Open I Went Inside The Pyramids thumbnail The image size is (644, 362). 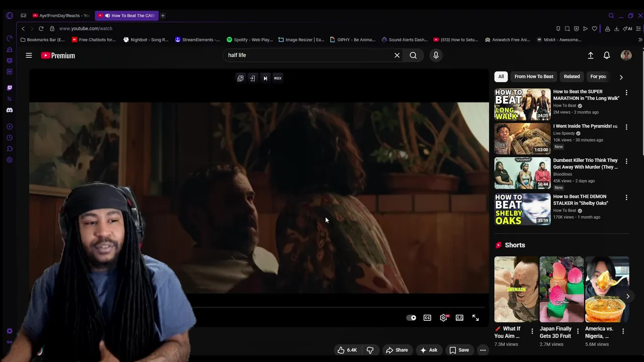tap(522, 139)
